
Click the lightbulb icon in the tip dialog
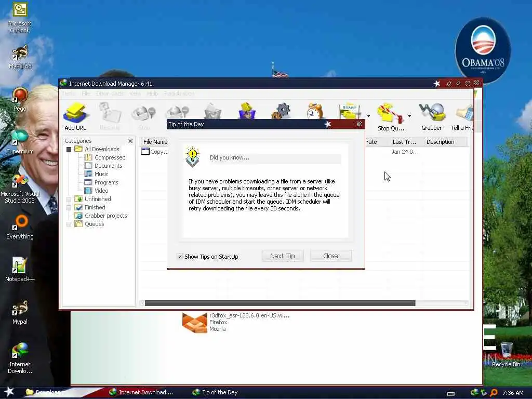pos(192,157)
